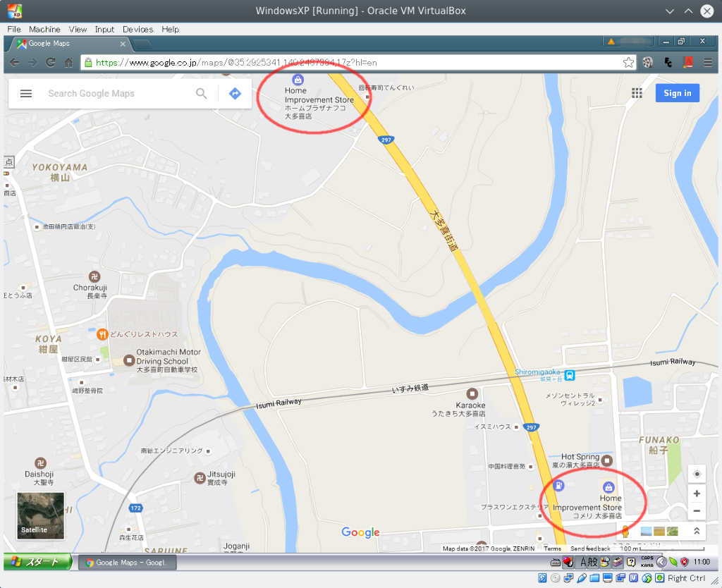Open the VirtualBox Machine menu
The image size is (722, 588).
44,30
